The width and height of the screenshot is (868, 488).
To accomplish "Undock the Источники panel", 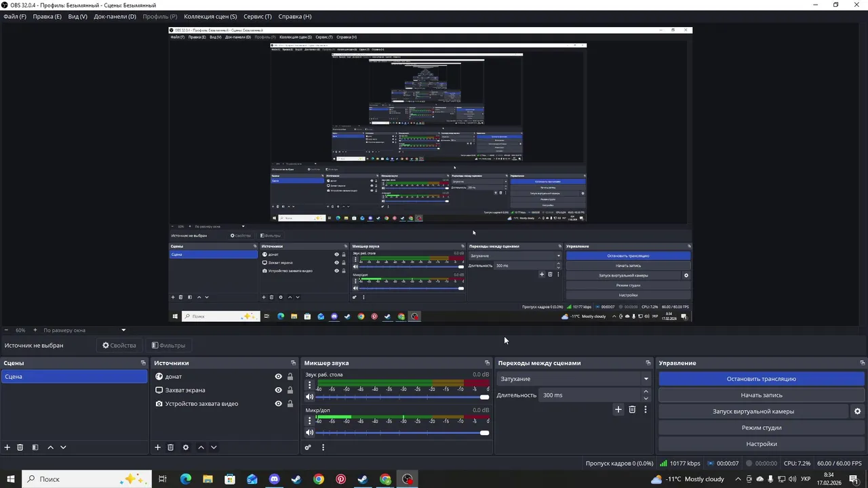I will point(294,363).
